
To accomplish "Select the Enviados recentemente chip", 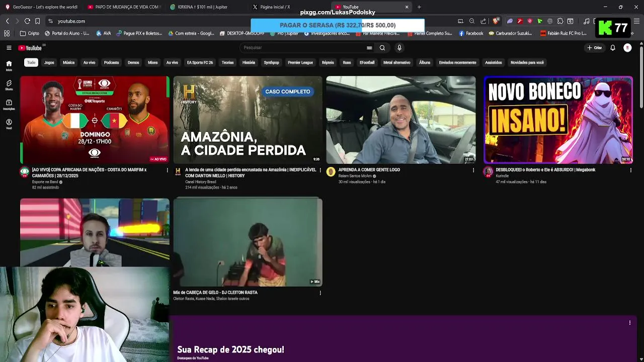I will (457, 62).
